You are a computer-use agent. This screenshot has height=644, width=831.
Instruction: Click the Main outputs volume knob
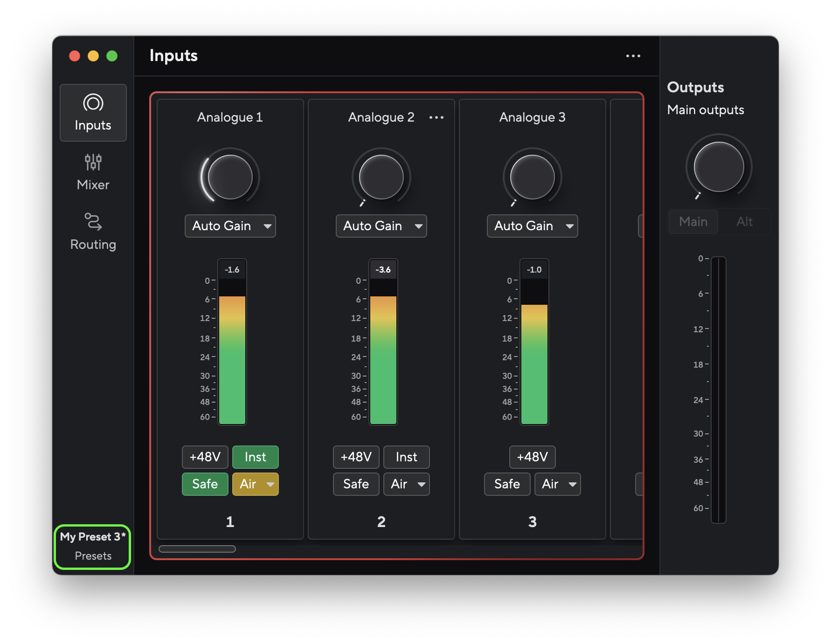click(x=718, y=167)
